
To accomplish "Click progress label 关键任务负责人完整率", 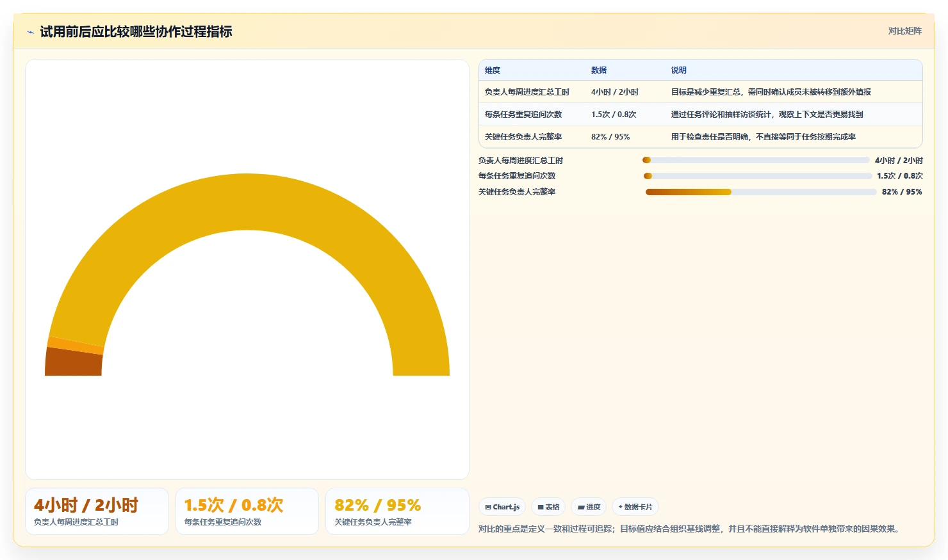I will [517, 192].
